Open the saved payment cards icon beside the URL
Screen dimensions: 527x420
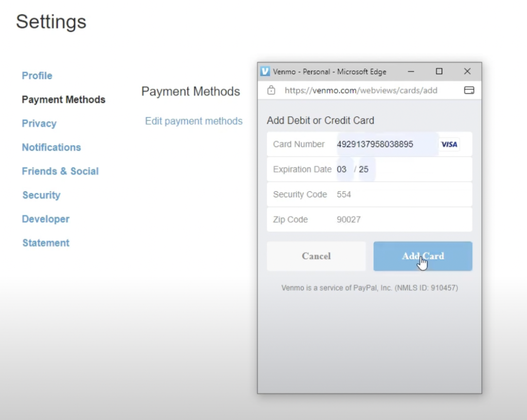469,90
